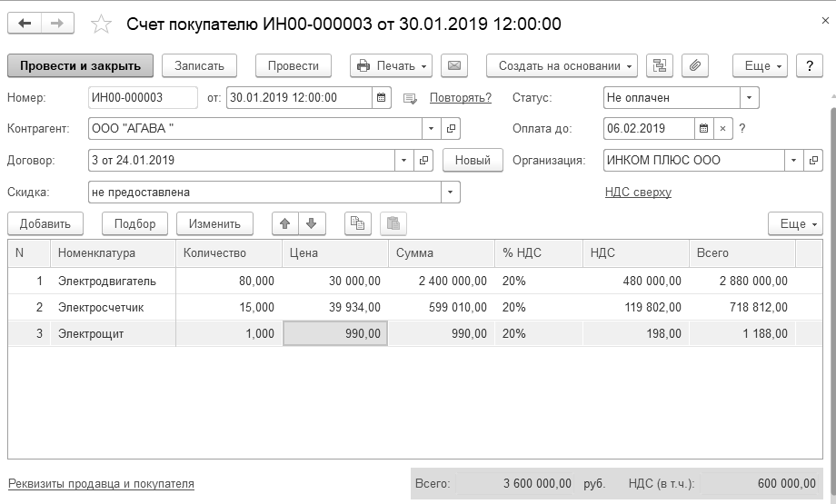Click quantity cell 80,000
Image resolution: width=836 pixels, height=504 pixels.
coord(229,281)
